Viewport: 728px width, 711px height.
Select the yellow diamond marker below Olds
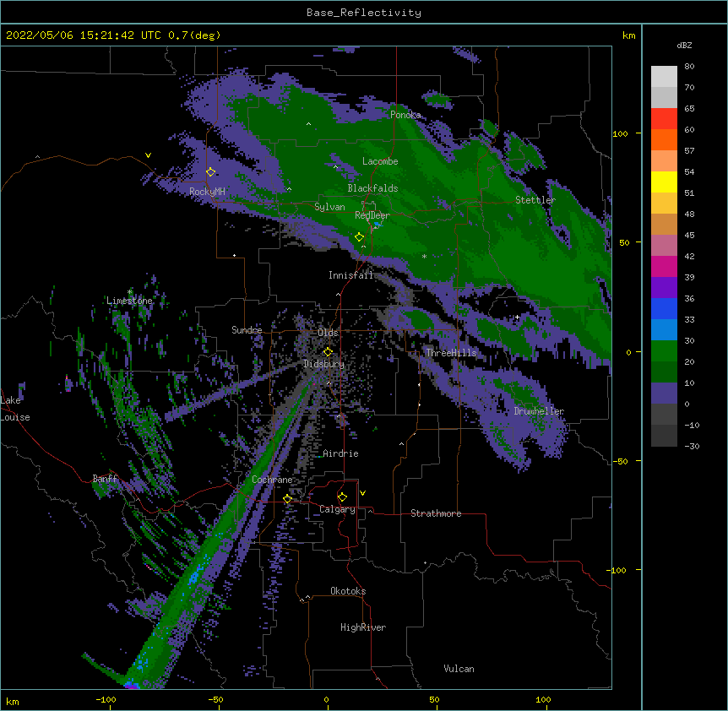click(x=328, y=352)
